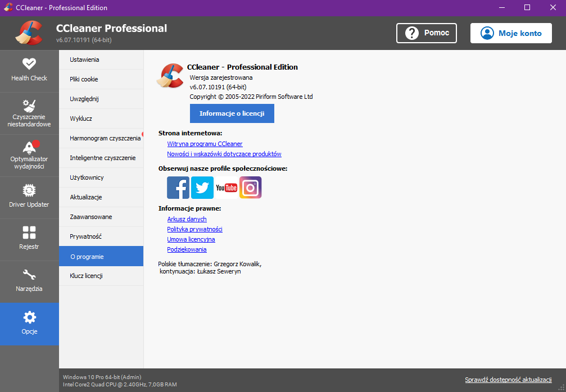Viewport: 566px width, 392px height.
Task: Click CCleaner logo in About panel
Action: [170, 75]
